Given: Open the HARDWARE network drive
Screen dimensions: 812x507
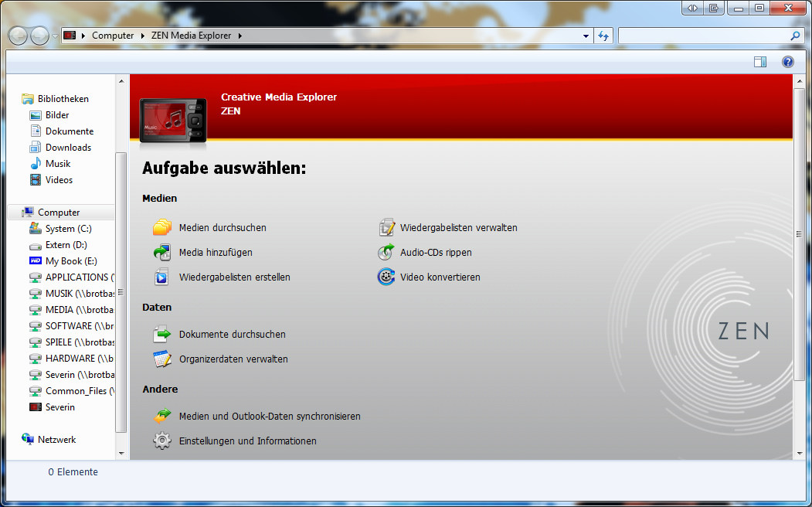Looking at the screenshot, I should [71, 359].
